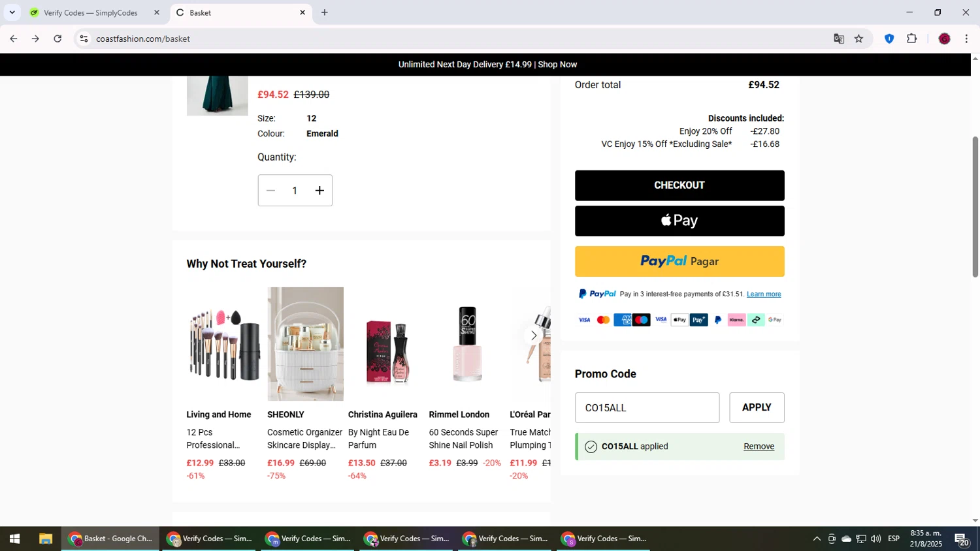Switch to Basket - Google Chrome taskbar window

click(110, 539)
